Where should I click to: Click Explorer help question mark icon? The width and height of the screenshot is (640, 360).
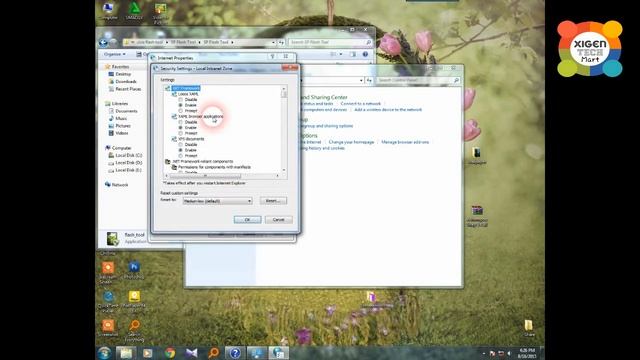click(365, 54)
